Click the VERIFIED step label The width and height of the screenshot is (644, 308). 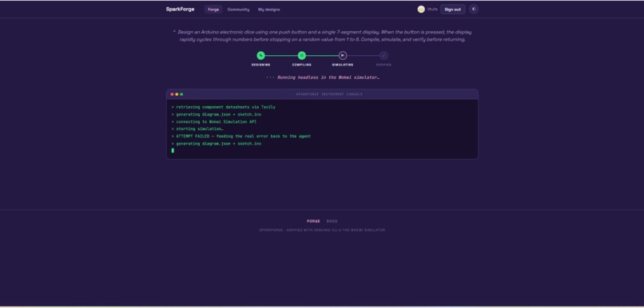coord(384,65)
